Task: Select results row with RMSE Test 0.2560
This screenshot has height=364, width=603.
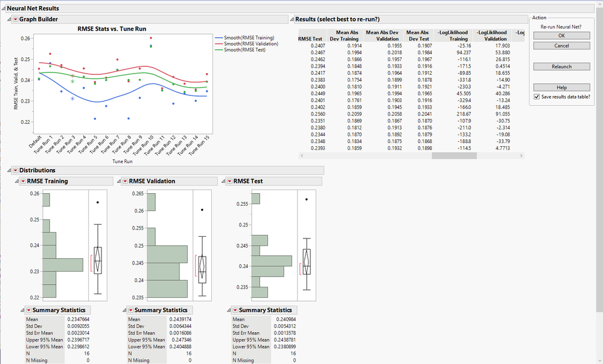Action: [x=411, y=114]
